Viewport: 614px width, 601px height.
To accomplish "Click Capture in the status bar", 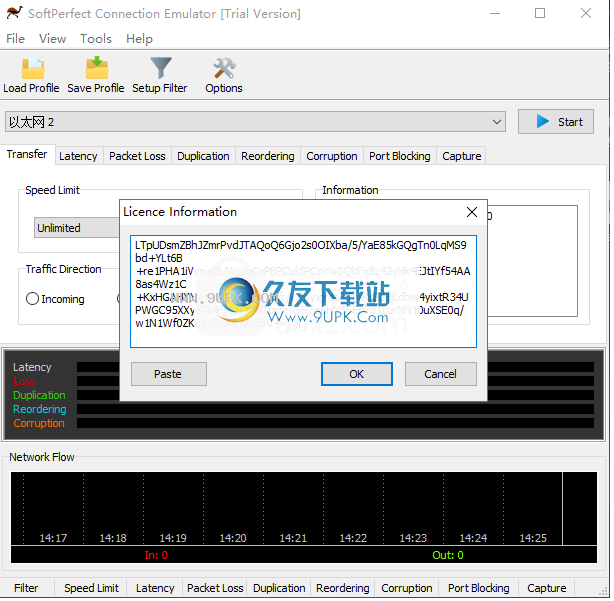I will click(547, 588).
